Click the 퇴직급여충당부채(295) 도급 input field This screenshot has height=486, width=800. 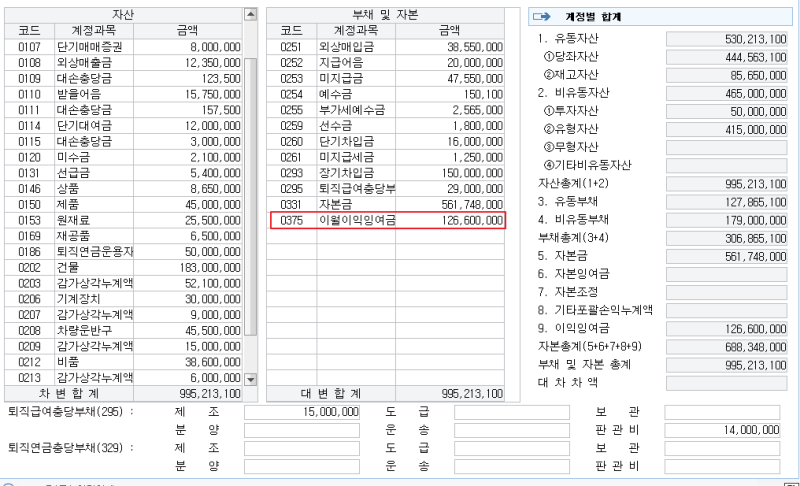tap(512, 412)
